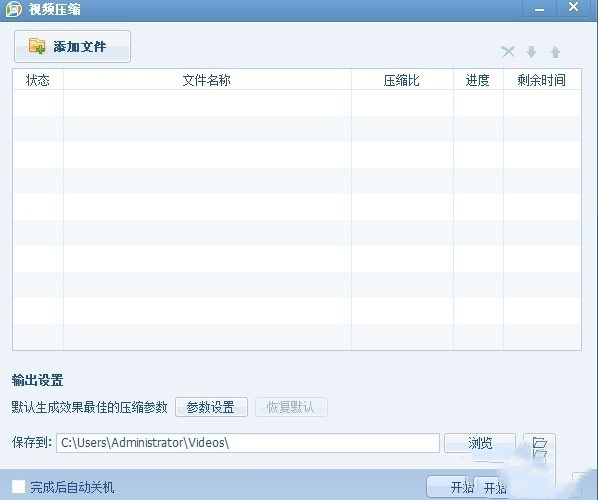The width and height of the screenshot is (598, 500).
Task: Close the 视频压缩 window
Action: (x=574, y=7)
